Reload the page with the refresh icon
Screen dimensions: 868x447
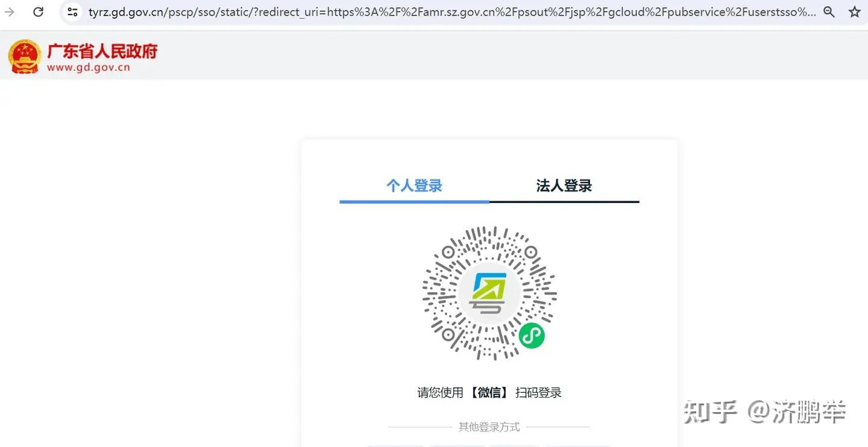pyautogui.click(x=39, y=11)
